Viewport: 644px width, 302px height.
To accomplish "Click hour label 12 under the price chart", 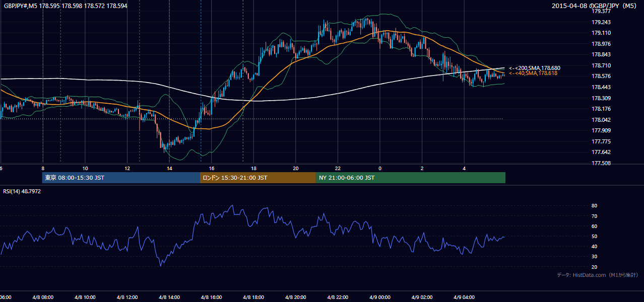I will point(127,168).
